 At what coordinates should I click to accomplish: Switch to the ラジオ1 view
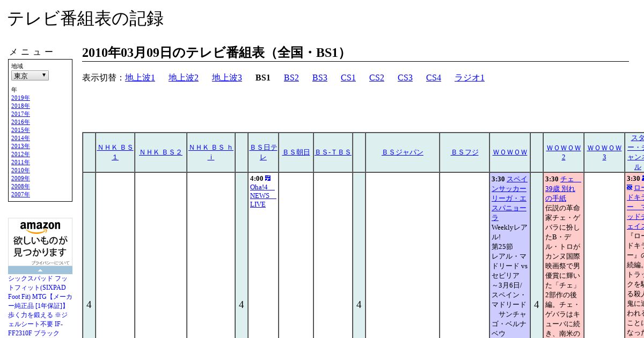pyautogui.click(x=470, y=78)
